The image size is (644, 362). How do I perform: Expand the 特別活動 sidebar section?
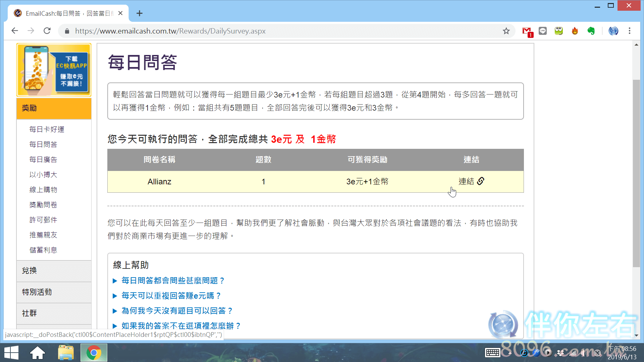pyautogui.click(x=54, y=292)
